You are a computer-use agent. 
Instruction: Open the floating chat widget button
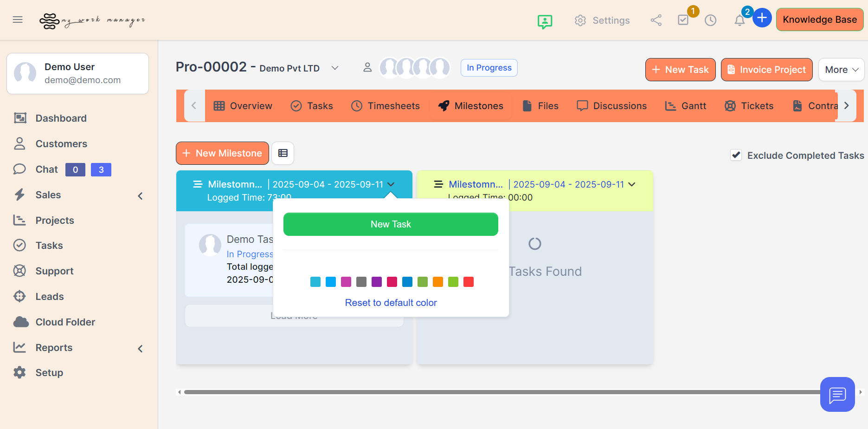click(x=837, y=394)
